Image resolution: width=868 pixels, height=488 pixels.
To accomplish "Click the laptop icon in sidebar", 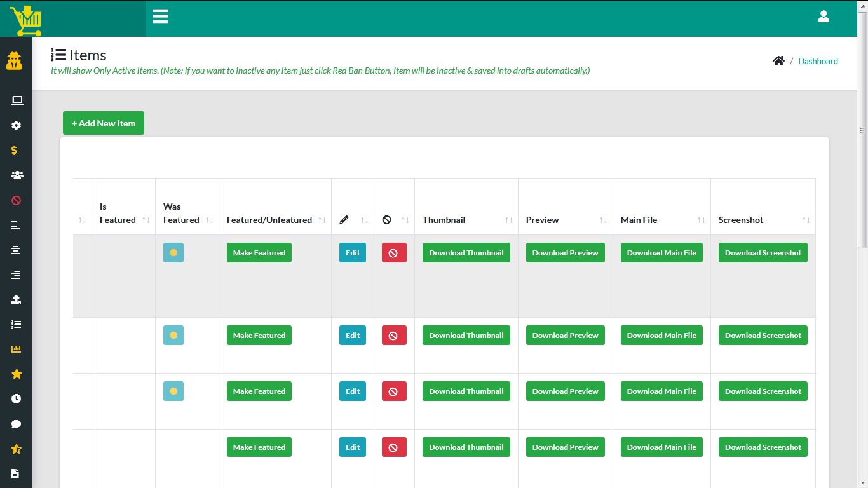I will (17, 101).
